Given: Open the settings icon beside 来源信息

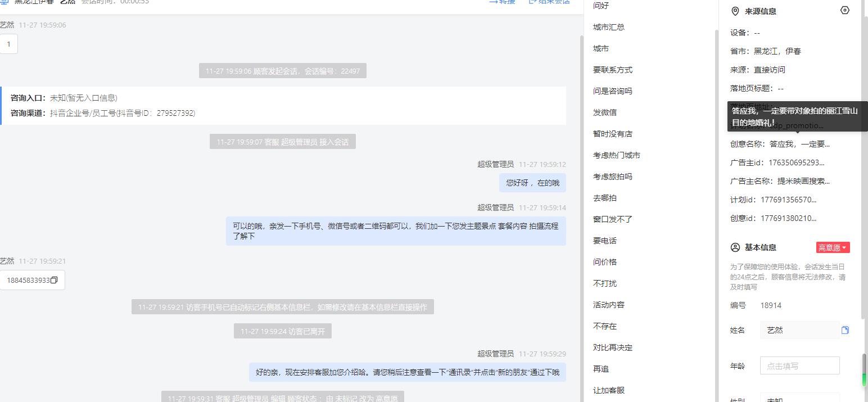Looking at the screenshot, I should click(x=844, y=11).
